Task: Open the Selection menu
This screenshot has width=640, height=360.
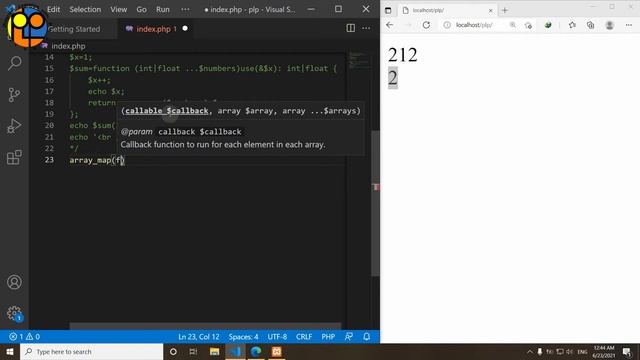Action: (85, 9)
